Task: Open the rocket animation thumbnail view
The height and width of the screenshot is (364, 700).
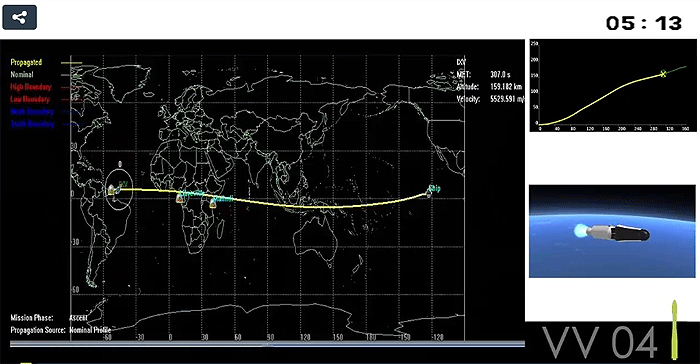Action: [612, 231]
